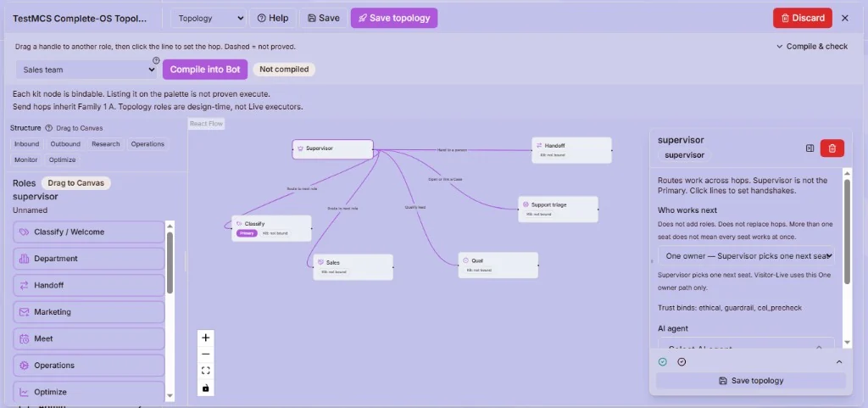Click Compile into Bot
The height and width of the screenshot is (408, 868).
205,70
